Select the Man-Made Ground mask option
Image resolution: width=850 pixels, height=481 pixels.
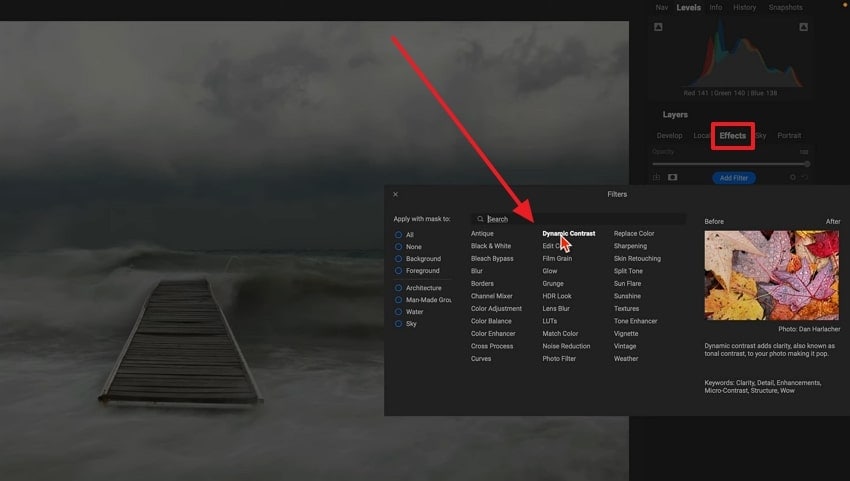pos(398,300)
